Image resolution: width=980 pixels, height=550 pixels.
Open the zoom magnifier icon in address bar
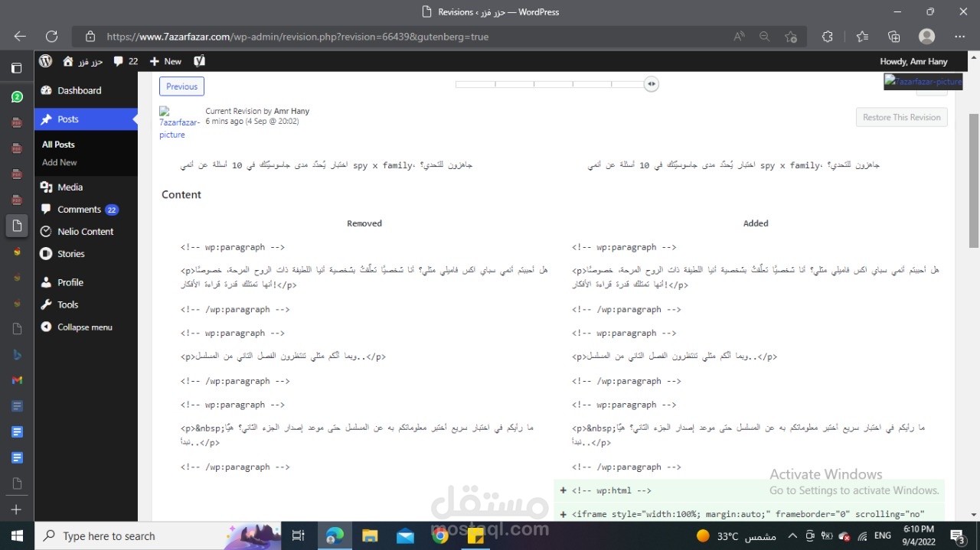[764, 36]
